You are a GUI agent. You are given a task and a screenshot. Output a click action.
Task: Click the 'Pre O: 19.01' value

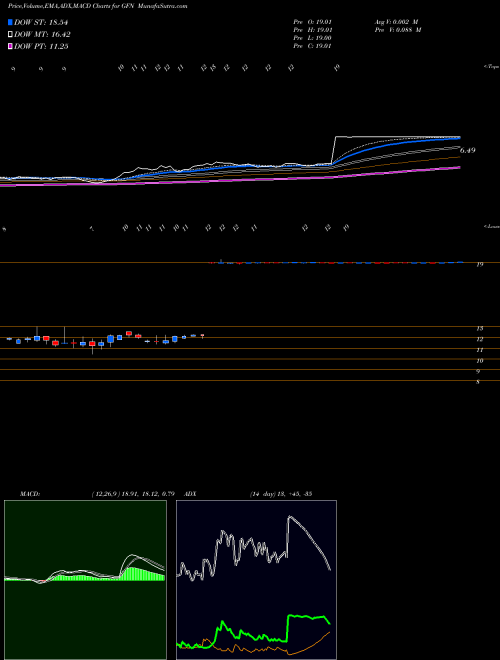pyautogui.click(x=312, y=22)
